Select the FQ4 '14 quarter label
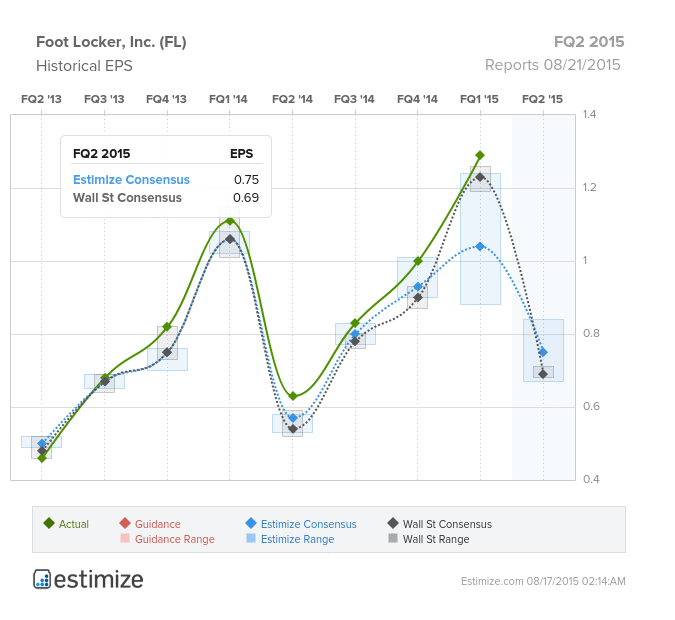Image resolution: width=675 pixels, height=620 pixels. point(417,99)
